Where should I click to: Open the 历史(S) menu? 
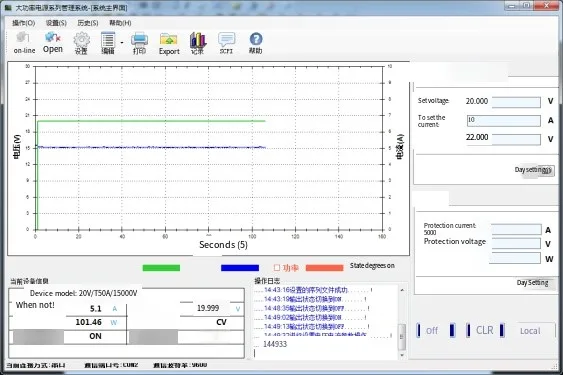88,23
